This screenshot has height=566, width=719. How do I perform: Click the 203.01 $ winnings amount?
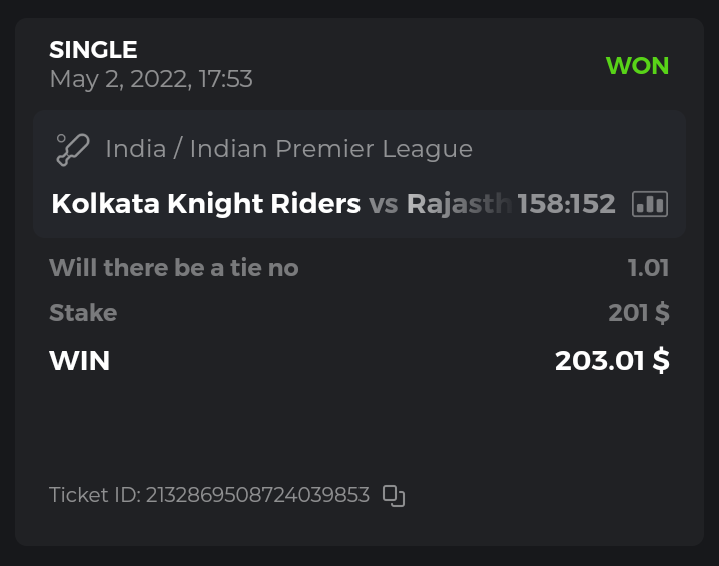pyautogui.click(x=612, y=361)
